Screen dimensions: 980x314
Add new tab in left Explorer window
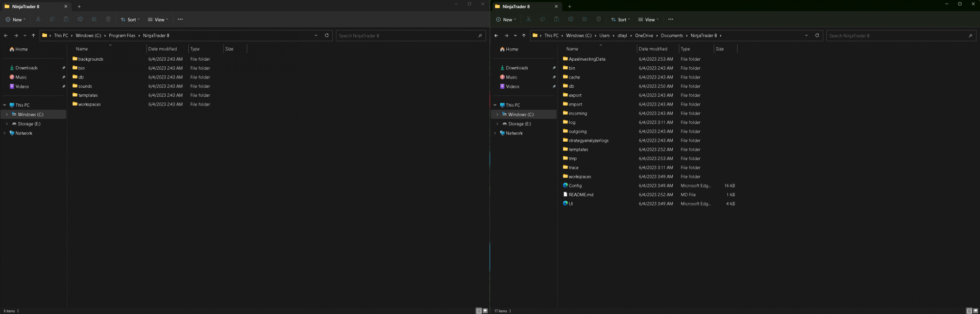(x=79, y=7)
